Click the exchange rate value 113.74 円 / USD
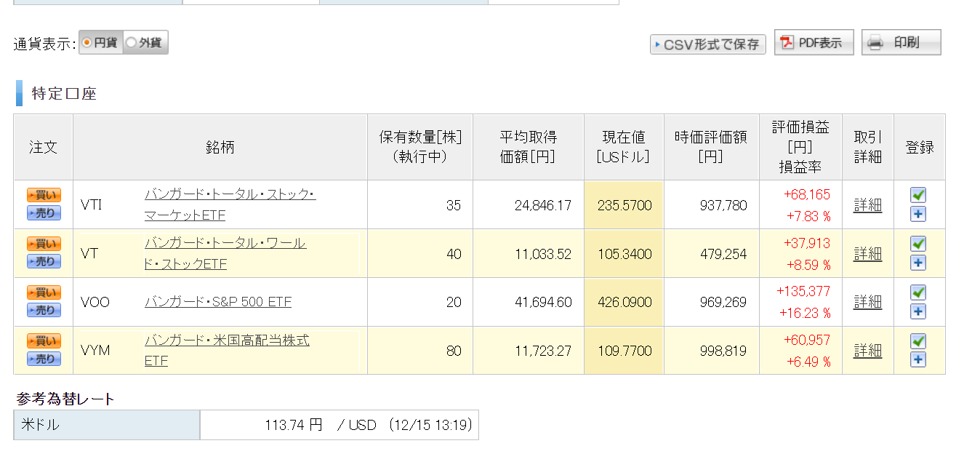Image resolution: width=980 pixels, height=454 pixels. point(321,425)
